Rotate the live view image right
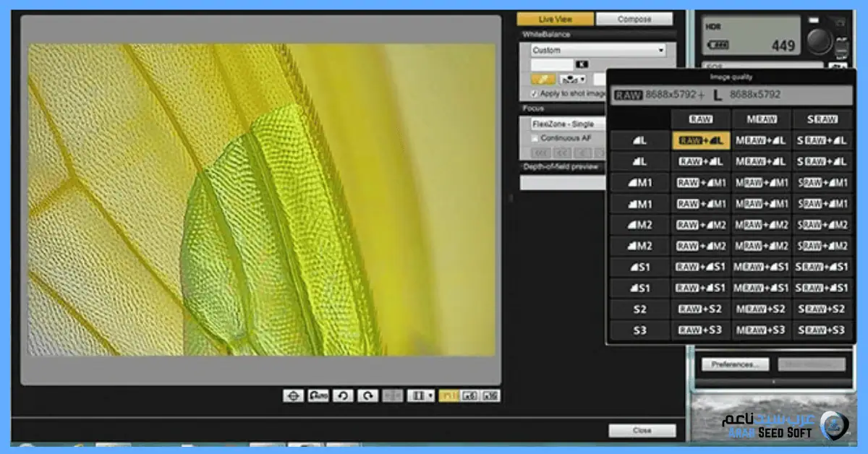The width and height of the screenshot is (868, 454). [x=368, y=395]
